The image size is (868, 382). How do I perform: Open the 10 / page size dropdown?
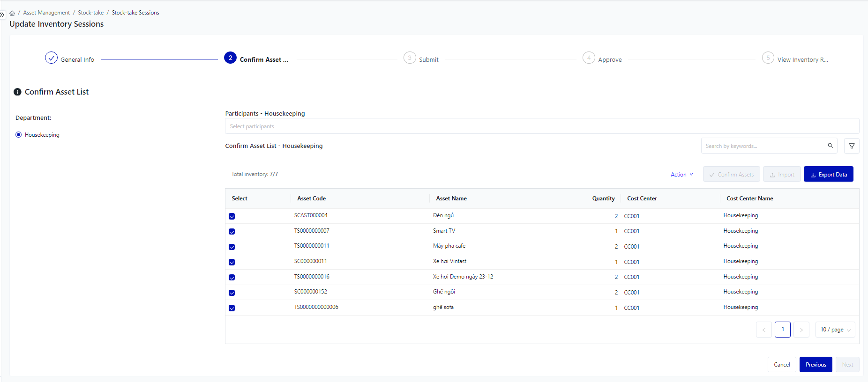point(835,330)
